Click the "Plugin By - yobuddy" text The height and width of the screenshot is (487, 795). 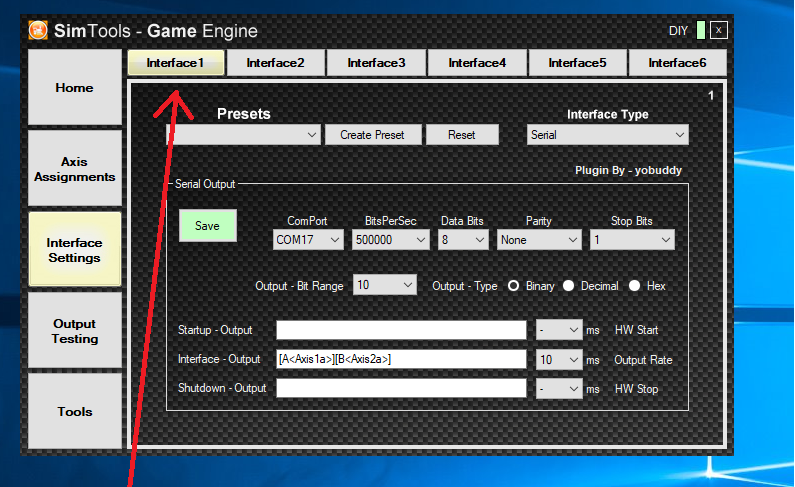(628, 170)
